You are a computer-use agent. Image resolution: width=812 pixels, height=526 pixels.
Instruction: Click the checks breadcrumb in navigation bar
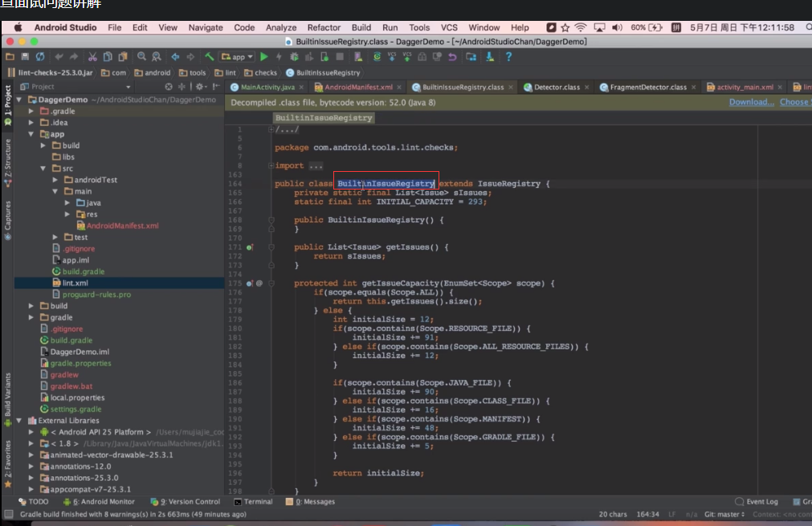(x=261, y=73)
